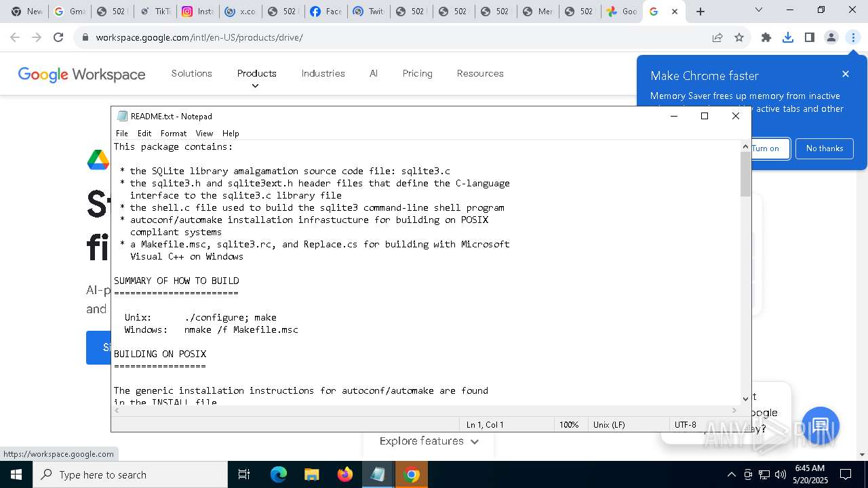Switch to the Facebook tab
868x488 pixels.
point(325,12)
